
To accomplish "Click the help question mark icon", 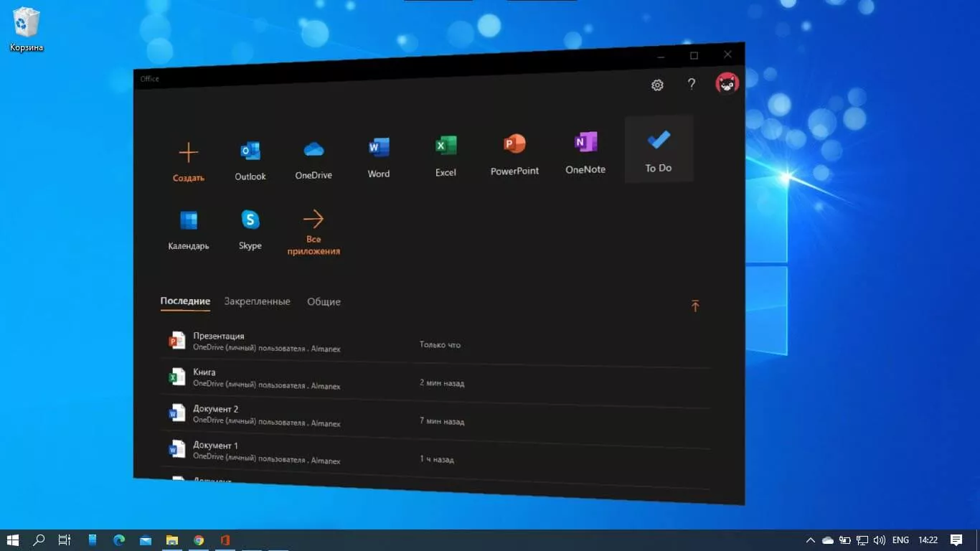I will click(x=692, y=84).
